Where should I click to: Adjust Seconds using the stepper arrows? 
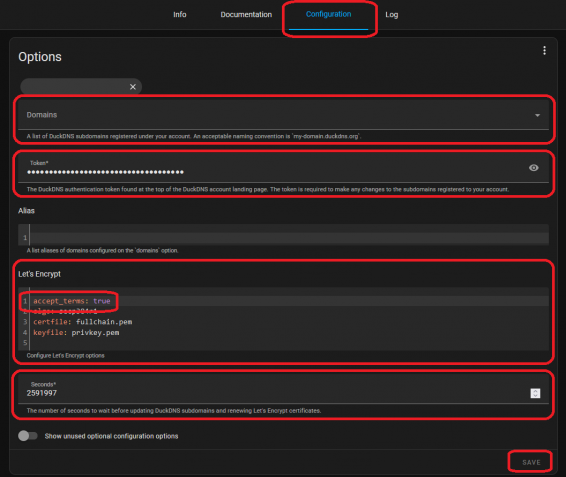pyautogui.click(x=535, y=393)
